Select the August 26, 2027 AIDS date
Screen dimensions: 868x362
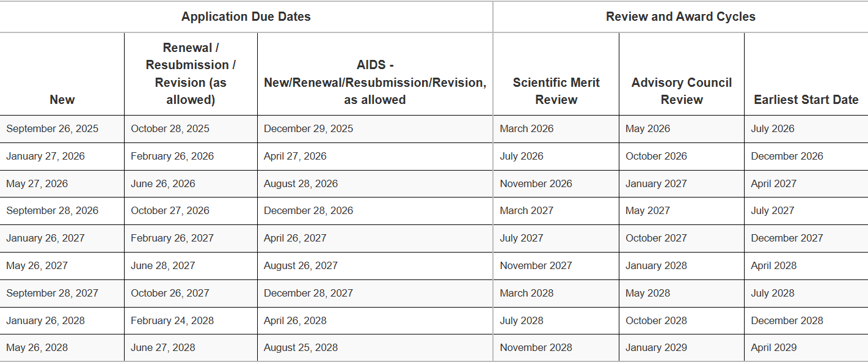click(x=301, y=266)
